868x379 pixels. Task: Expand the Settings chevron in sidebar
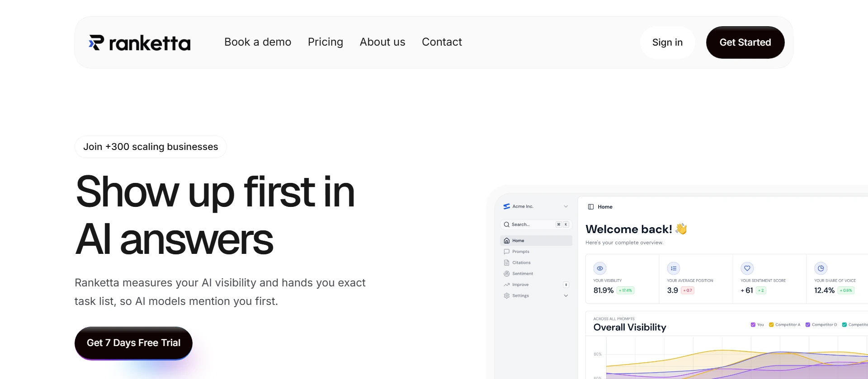point(566,296)
